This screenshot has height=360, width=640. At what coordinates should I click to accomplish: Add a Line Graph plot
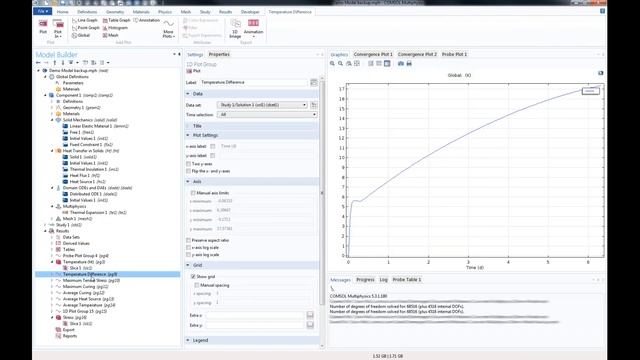[x=85, y=20]
